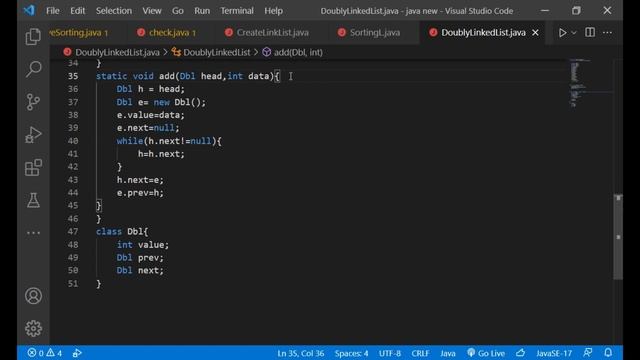Image resolution: width=640 pixels, height=360 pixels.
Task: Switch to the check.java tab
Action: (167, 33)
